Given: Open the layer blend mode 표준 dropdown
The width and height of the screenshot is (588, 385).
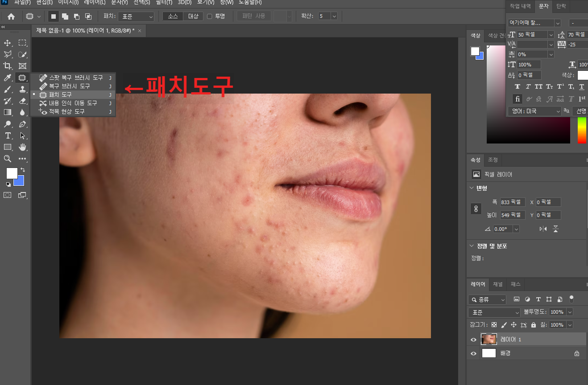Looking at the screenshot, I should [x=494, y=312].
